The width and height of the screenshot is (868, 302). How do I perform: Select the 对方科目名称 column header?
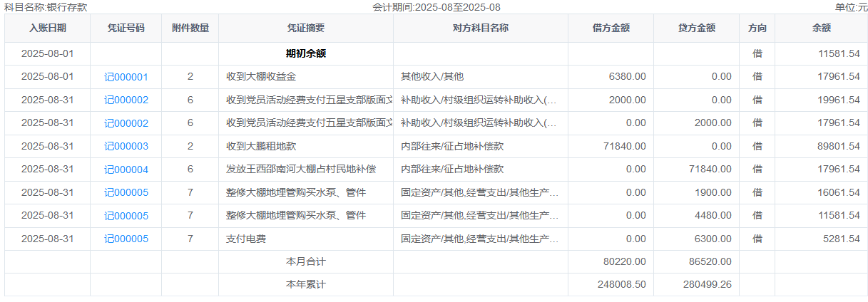click(481, 28)
